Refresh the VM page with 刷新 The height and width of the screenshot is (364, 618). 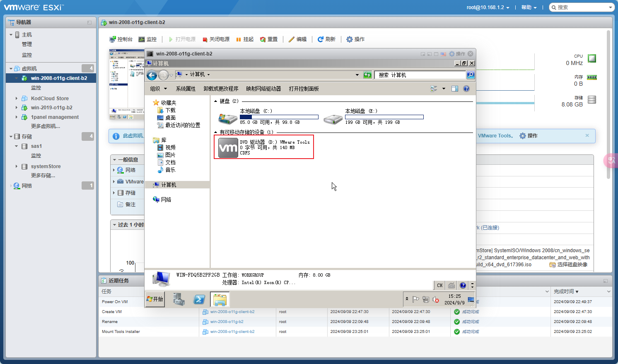pos(326,39)
